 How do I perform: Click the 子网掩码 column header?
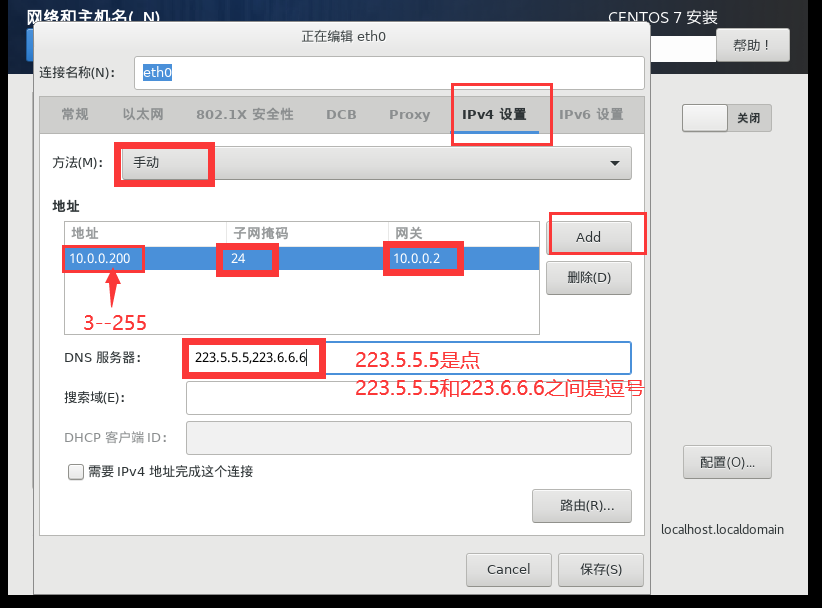click(307, 233)
